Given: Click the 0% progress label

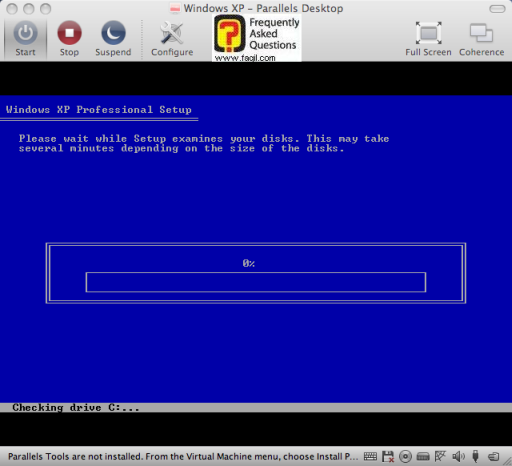Looking at the screenshot, I should 249,264.
